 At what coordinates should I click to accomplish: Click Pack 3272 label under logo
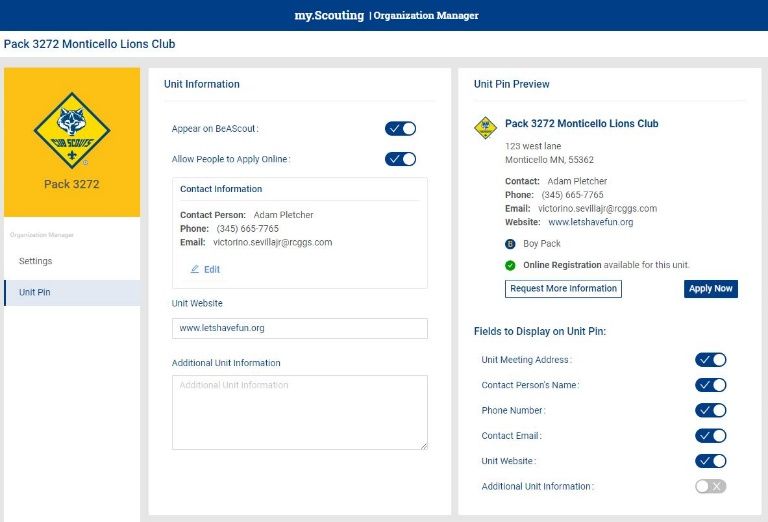72,184
